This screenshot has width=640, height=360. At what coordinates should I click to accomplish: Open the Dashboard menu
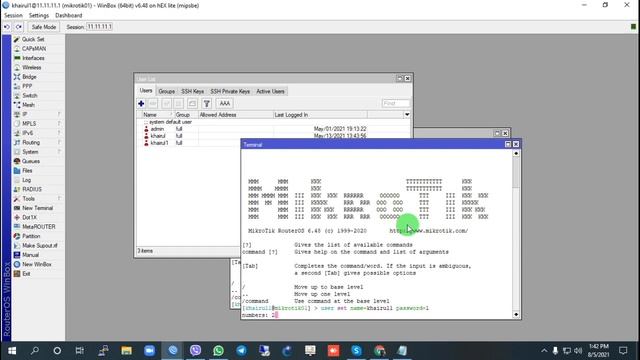coord(69,16)
